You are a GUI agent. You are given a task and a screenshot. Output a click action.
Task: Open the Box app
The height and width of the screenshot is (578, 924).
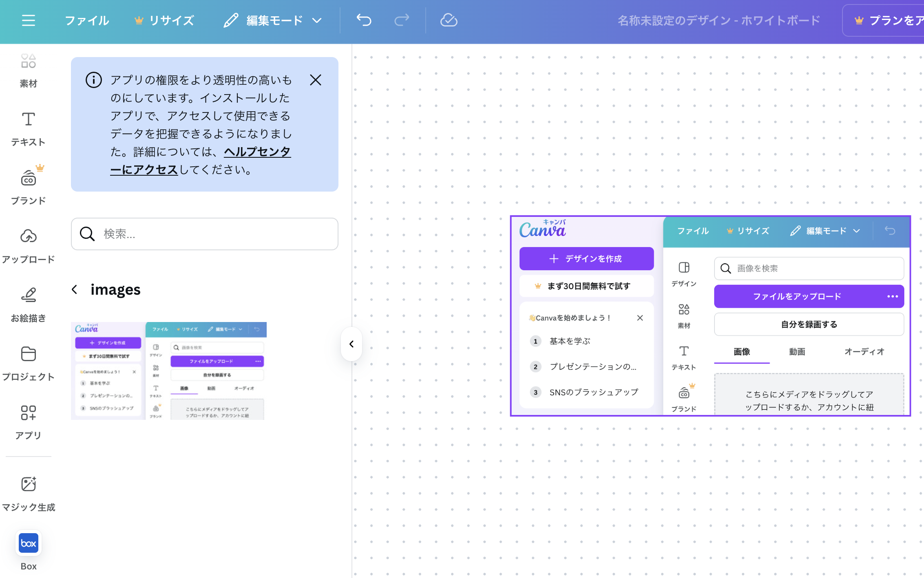point(28,550)
